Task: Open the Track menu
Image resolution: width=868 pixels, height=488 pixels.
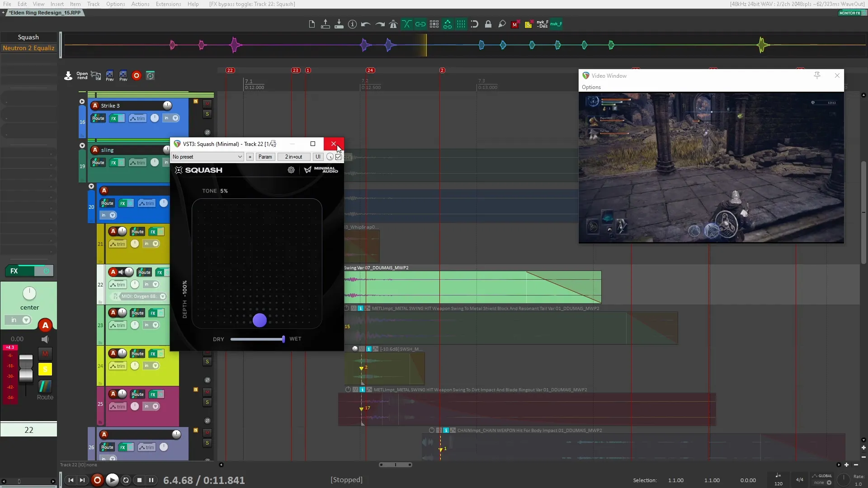Action: [x=93, y=4]
